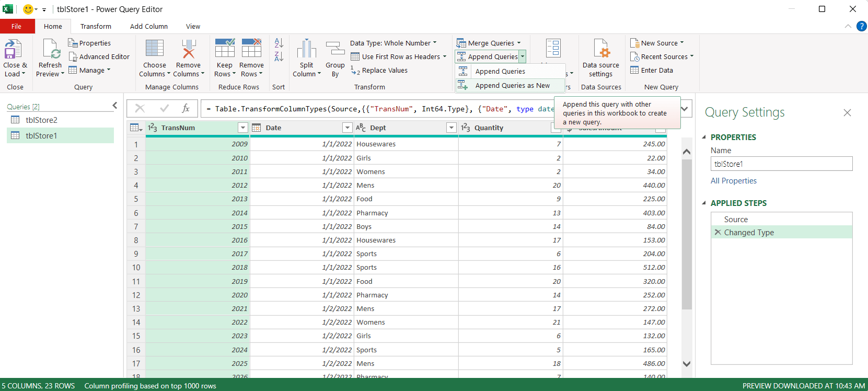Click the Split Column icon
The width and height of the screenshot is (868, 391).
(x=307, y=49)
